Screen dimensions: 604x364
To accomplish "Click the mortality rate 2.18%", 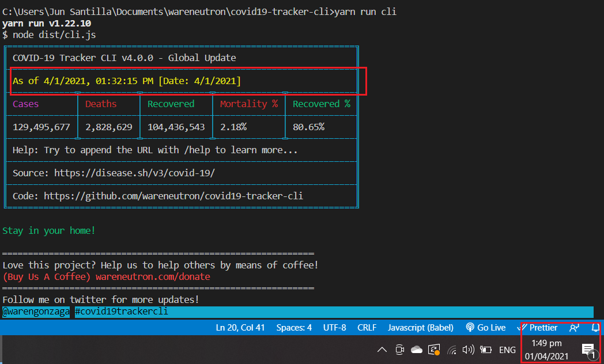I will tap(233, 127).
